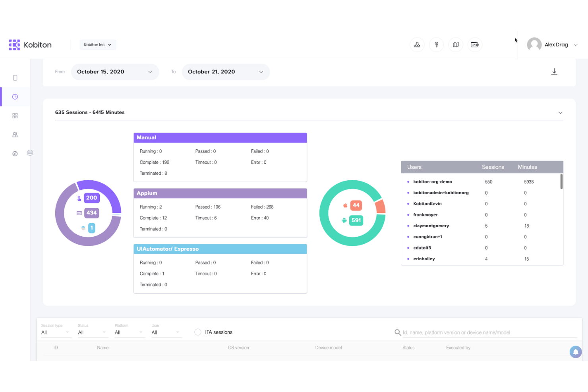Click the compass explore icon in sidebar
Image resolution: width=588 pixels, height=392 pixels.
coord(15,153)
